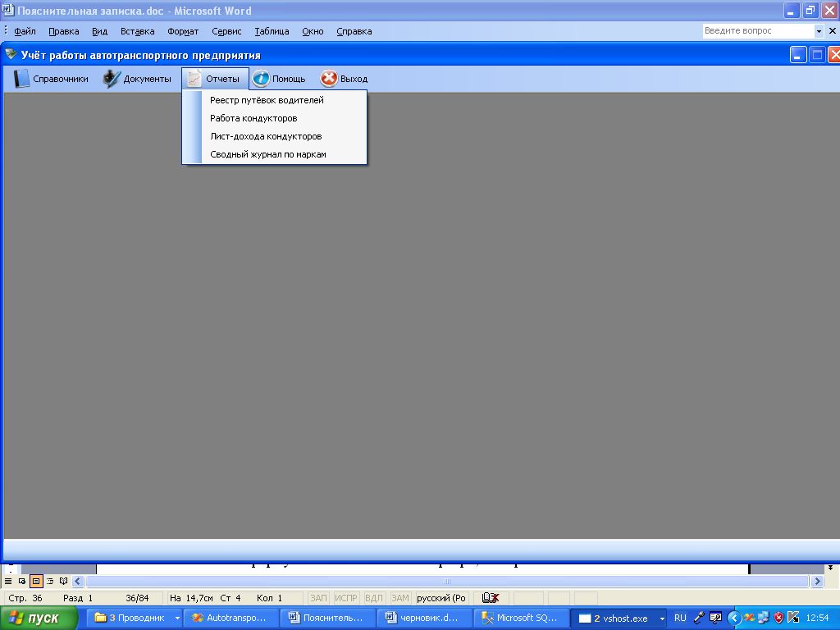Screen dimensions: 840x630
Task: Open the Проводник taskbar group
Action: tap(130, 618)
